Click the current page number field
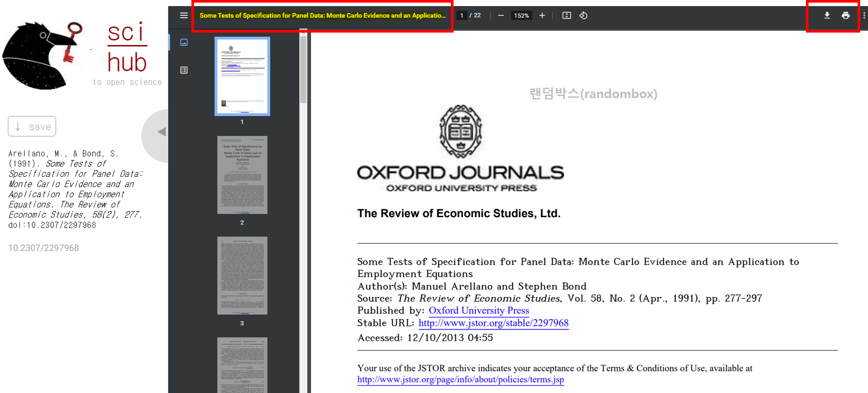The image size is (868, 393). click(462, 16)
